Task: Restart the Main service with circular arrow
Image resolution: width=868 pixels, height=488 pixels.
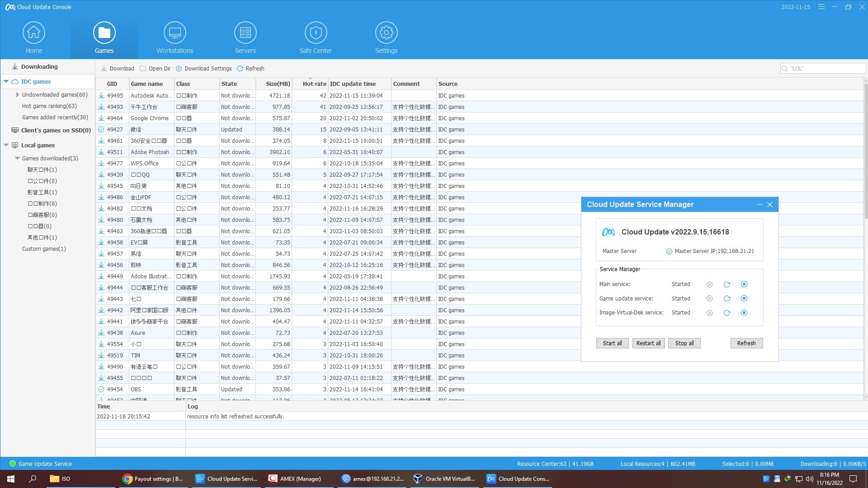Action: tap(727, 284)
